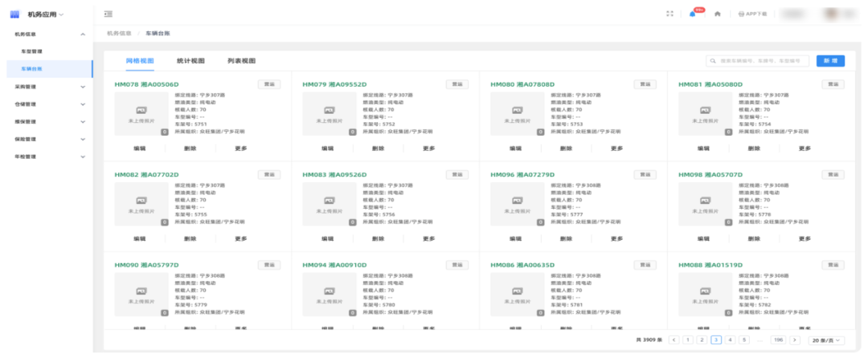Switch to the 列表视图 tab
Screen dimensions: 868x358
click(x=241, y=61)
